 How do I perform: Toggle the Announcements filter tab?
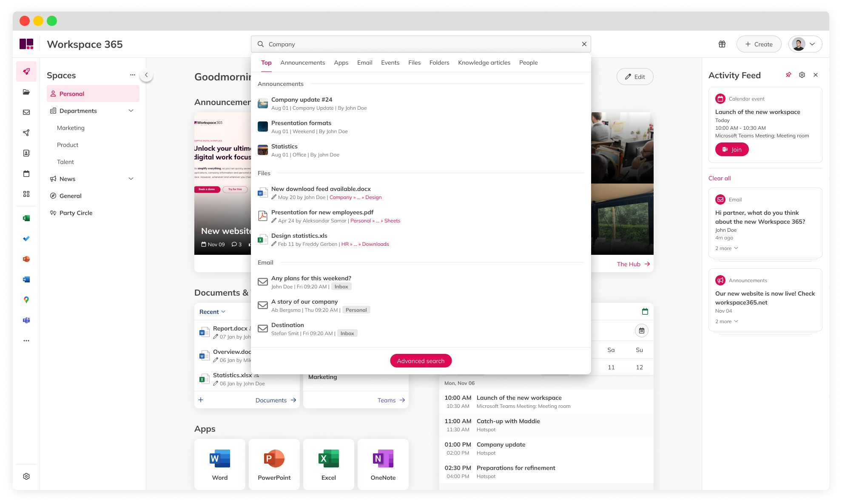(x=302, y=63)
